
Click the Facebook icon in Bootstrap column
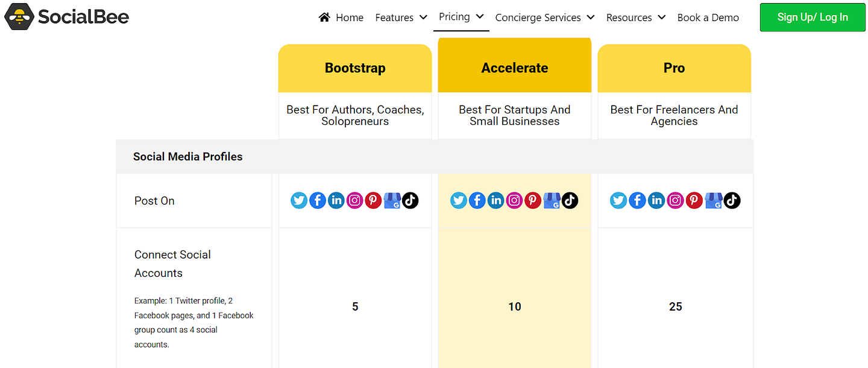[x=318, y=200]
